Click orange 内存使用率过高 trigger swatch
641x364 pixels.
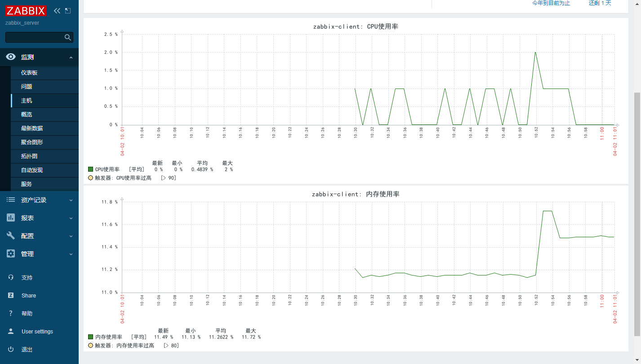[x=91, y=346]
